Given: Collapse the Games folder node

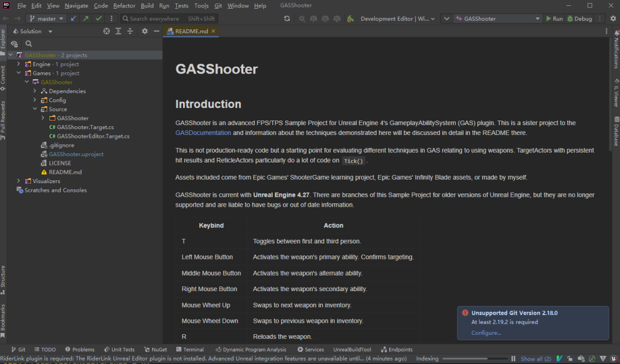Looking at the screenshot, I should click(x=18, y=73).
